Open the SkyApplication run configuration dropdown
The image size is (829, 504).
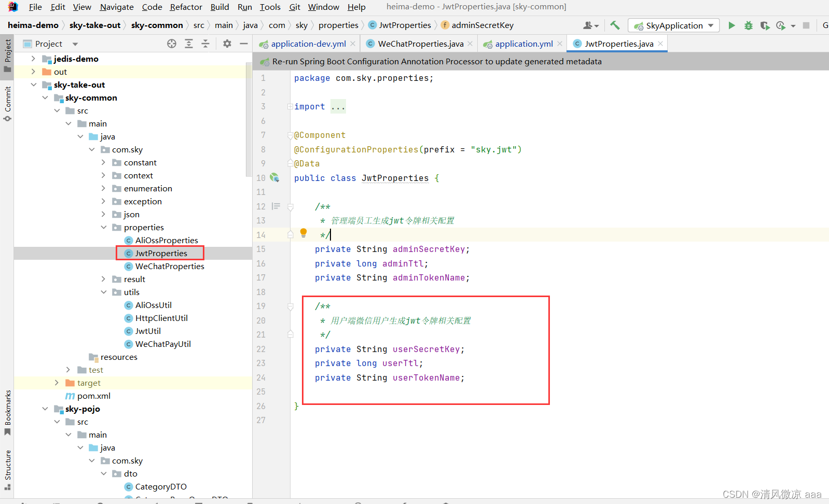(673, 25)
